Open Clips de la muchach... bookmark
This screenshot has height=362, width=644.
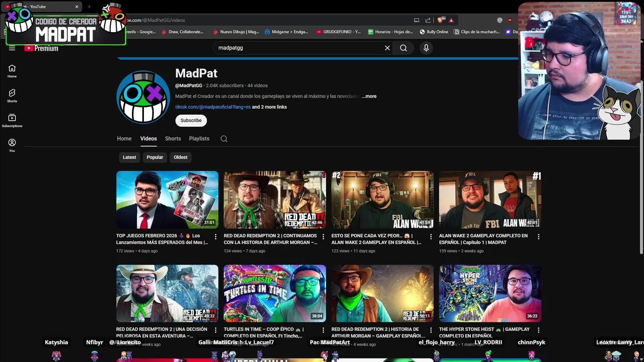[x=476, y=32]
